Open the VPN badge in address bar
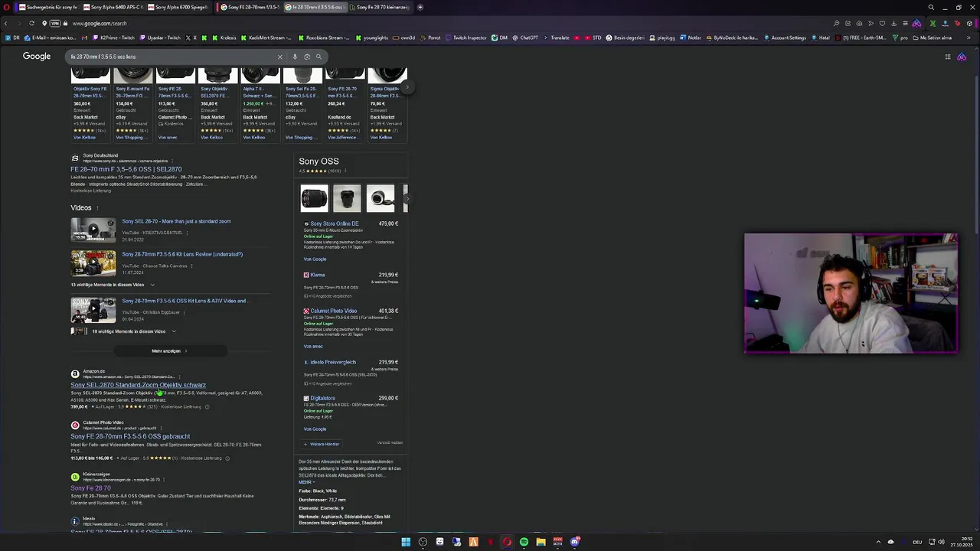 click(x=54, y=23)
